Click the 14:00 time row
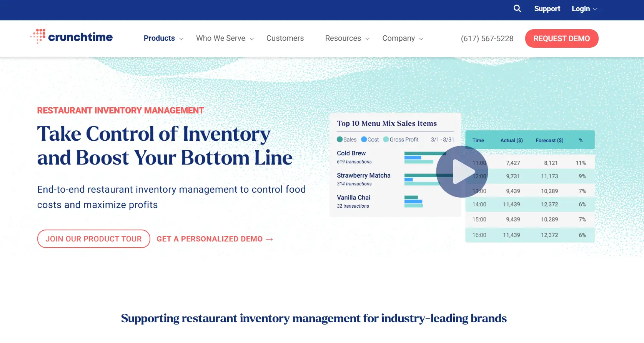The width and height of the screenshot is (644, 343). pos(530,204)
